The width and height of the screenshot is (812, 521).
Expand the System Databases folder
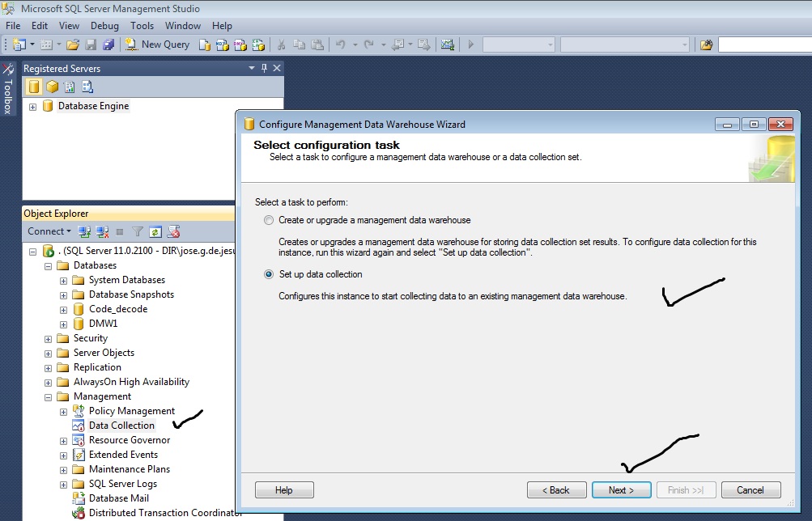click(x=63, y=281)
